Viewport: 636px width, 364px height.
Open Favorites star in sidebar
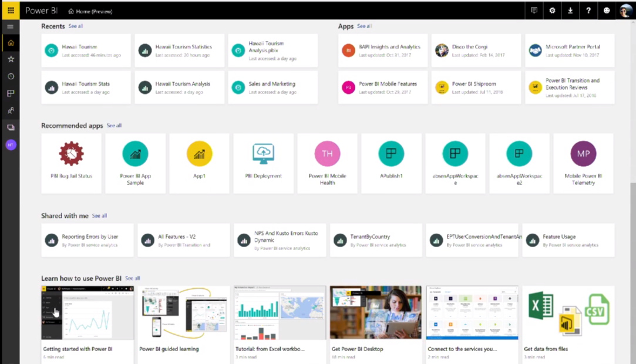pos(11,59)
